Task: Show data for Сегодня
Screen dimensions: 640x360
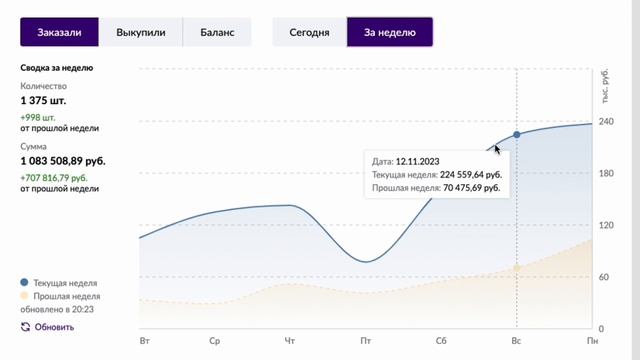Action: [309, 32]
